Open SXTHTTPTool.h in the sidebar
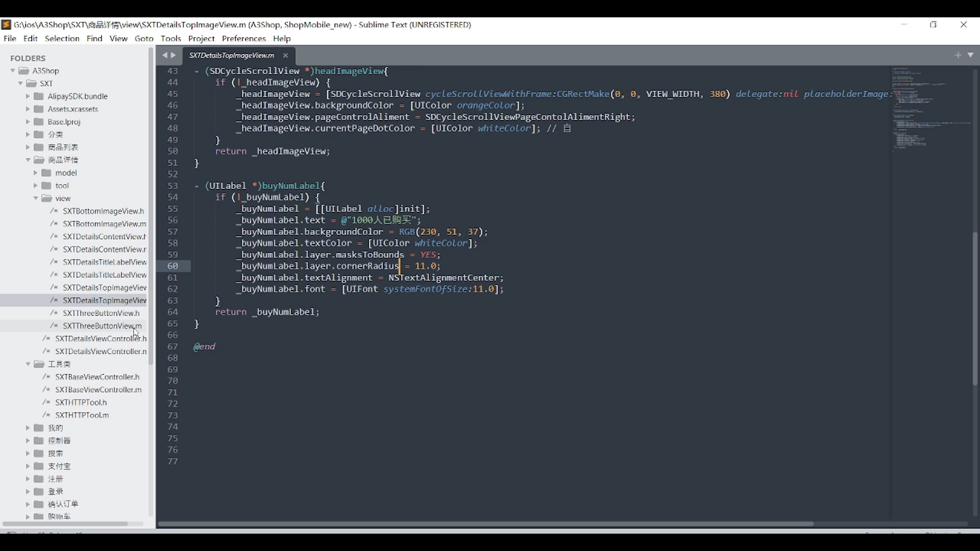Screen dimensions: 980x551 point(81,402)
